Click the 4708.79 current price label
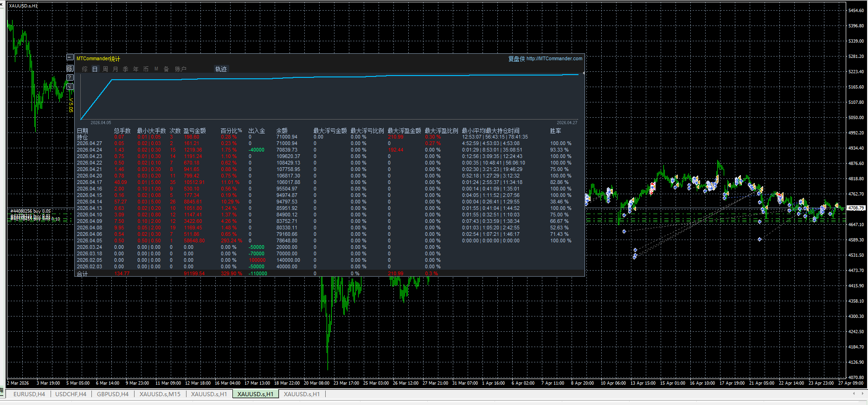Image resolution: width=868 pixels, height=405 pixels. coord(856,208)
